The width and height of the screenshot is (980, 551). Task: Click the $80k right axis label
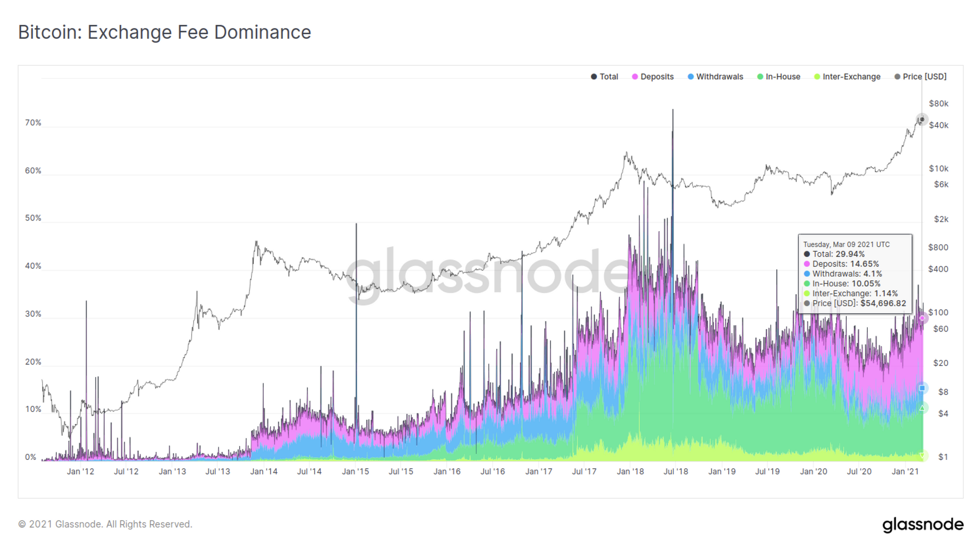point(938,104)
